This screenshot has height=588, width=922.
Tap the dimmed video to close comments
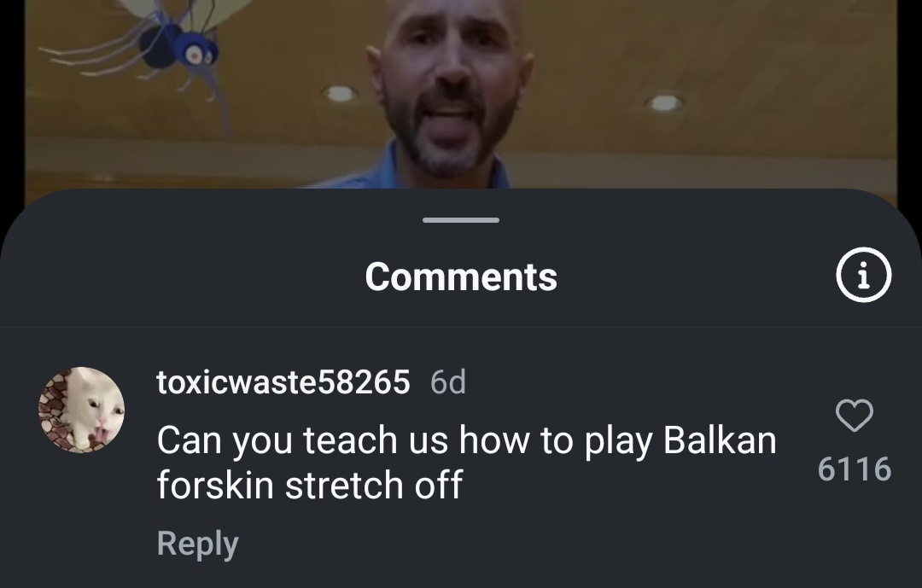point(461,94)
